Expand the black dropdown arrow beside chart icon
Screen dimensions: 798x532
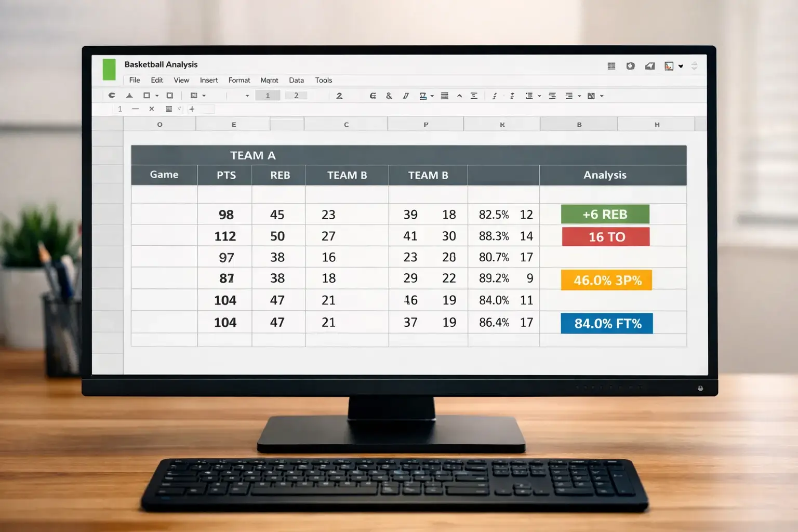pos(681,66)
